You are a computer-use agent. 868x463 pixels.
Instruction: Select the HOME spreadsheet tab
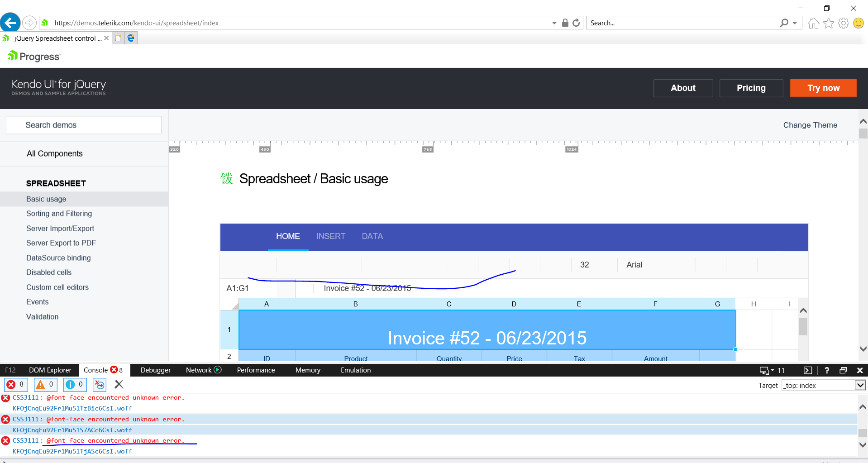288,236
